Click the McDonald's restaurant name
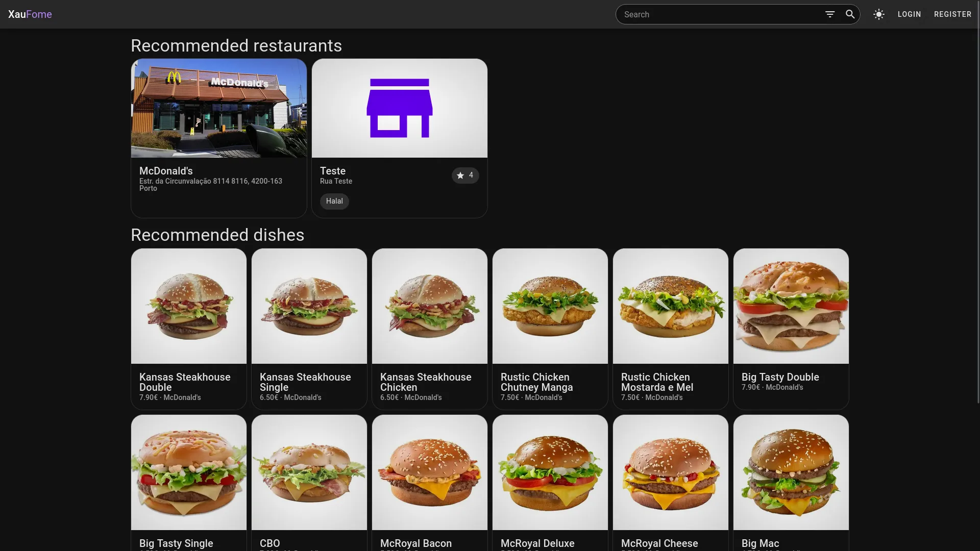Image resolution: width=980 pixels, height=551 pixels. coord(166,171)
